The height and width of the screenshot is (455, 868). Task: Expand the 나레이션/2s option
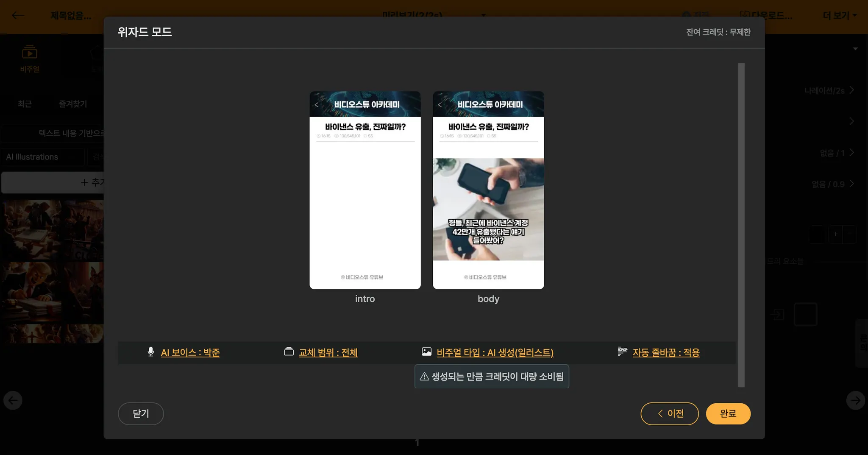coord(829,90)
